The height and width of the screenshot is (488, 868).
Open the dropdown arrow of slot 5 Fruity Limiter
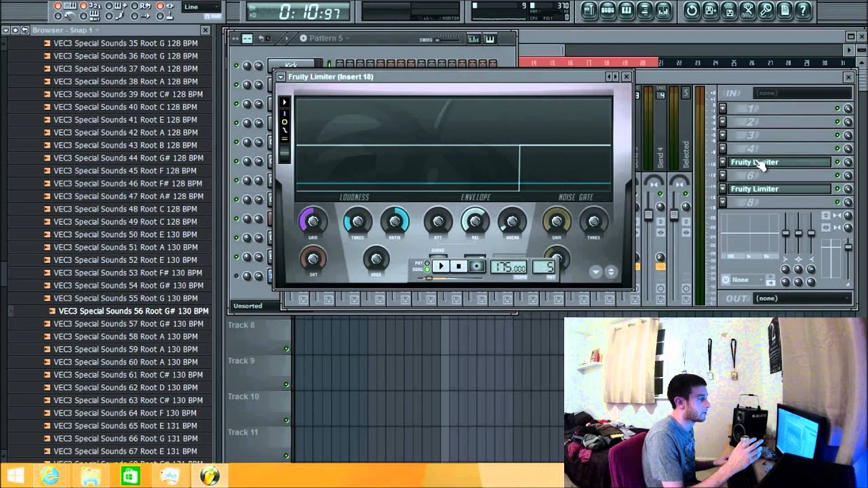point(723,163)
